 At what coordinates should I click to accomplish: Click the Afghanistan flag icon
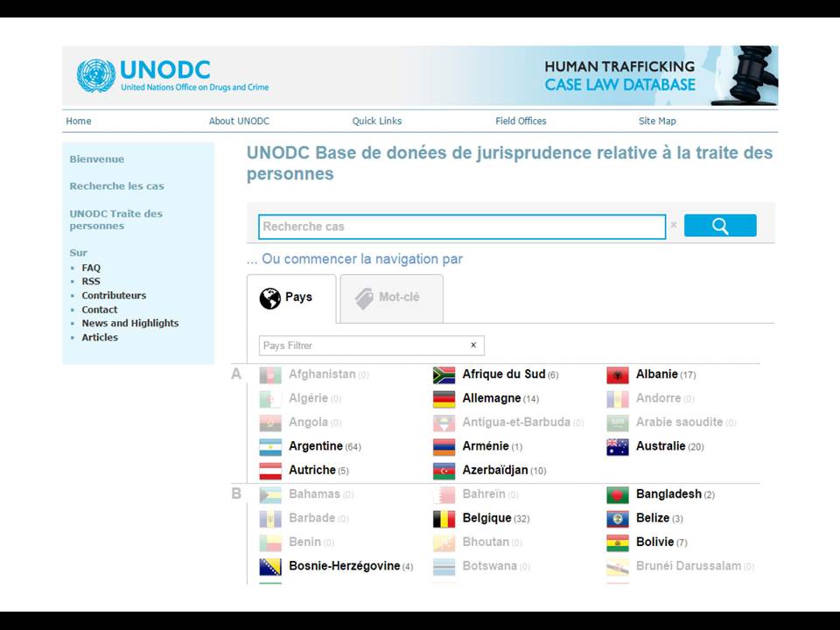[x=270, y=375]
